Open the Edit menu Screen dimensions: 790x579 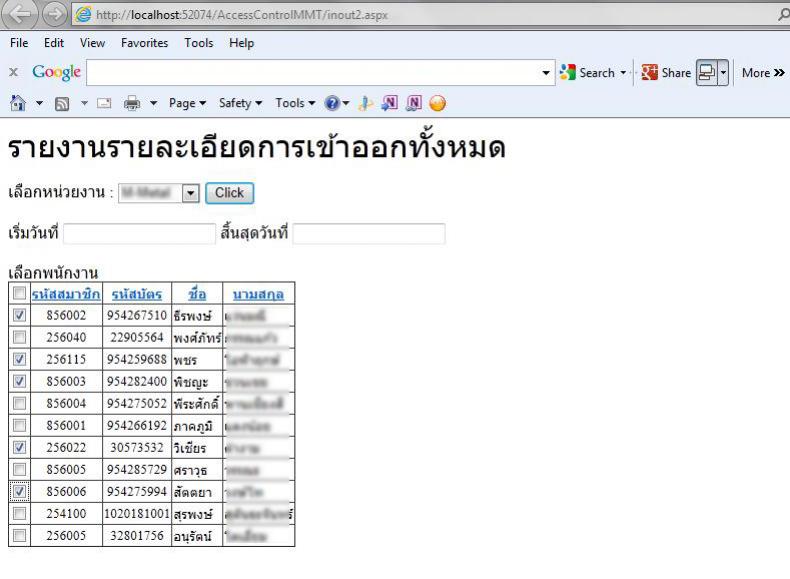coord(54,43)
